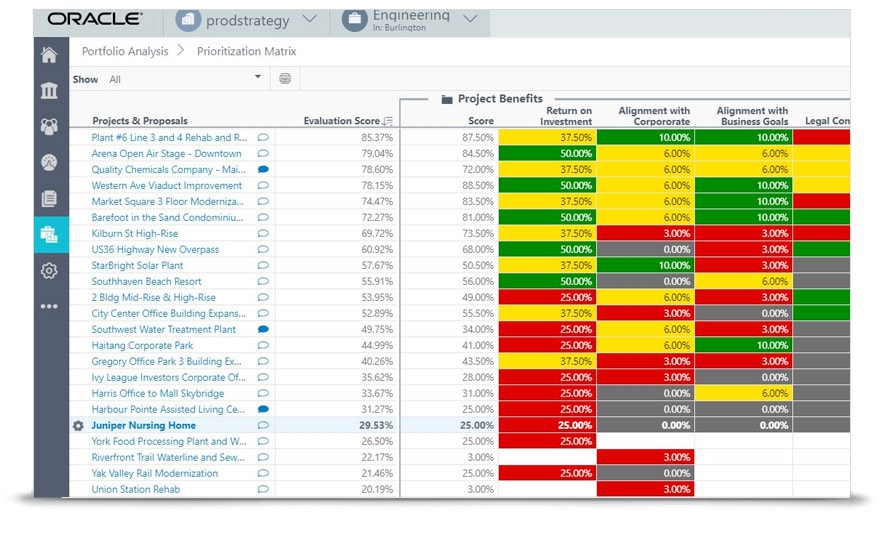Open comment bubble for Harbour Pointe Assisted Living

coord(263,410)
